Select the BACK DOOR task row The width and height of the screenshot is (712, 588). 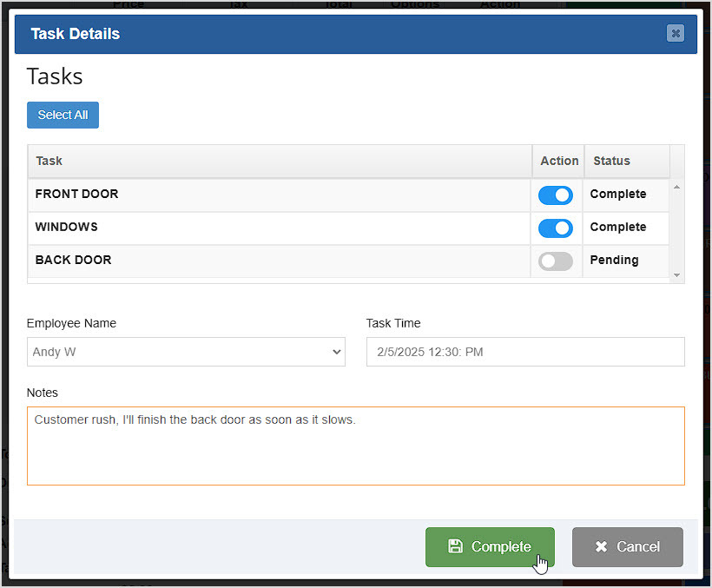tap(260, 261)
